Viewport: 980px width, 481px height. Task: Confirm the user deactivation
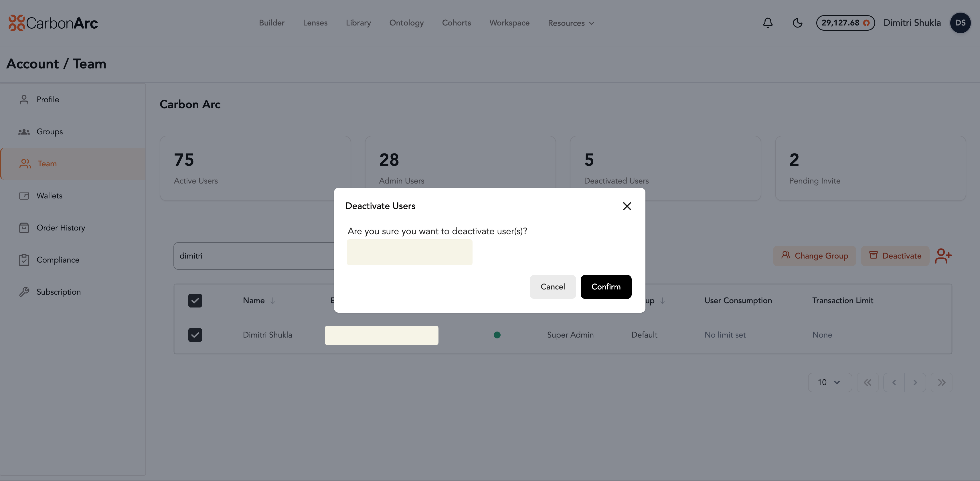point(606,287)
